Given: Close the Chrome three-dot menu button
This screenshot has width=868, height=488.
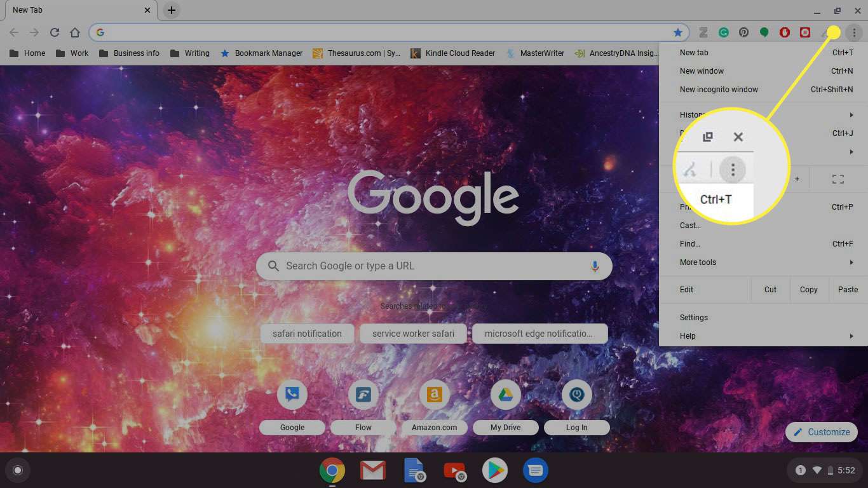Looking at the screenshot, I should point(855,32).
